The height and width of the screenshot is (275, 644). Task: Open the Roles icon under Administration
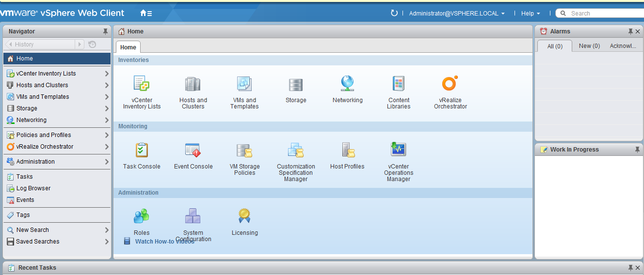(142, 216)
